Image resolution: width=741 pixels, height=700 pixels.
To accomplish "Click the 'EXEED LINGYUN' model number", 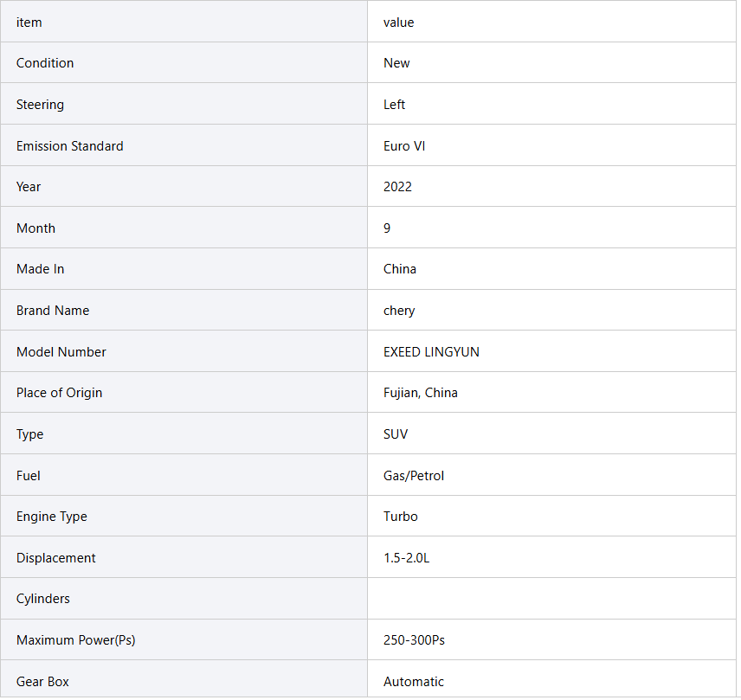I will 431,352.
